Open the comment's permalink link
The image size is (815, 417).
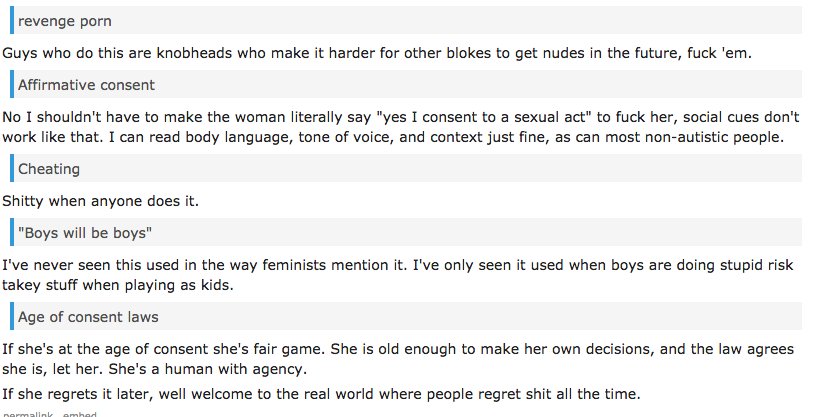click(x=28, y=414)
